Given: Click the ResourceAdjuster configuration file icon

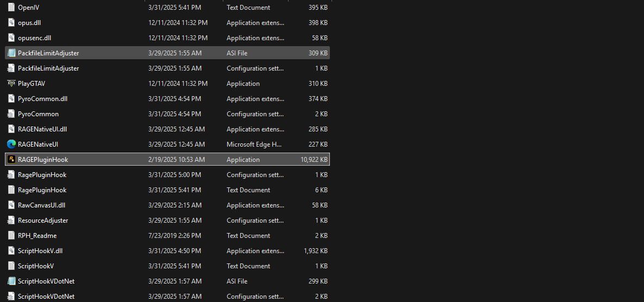Looking at the screenshot, I should [x=11, y=221].
